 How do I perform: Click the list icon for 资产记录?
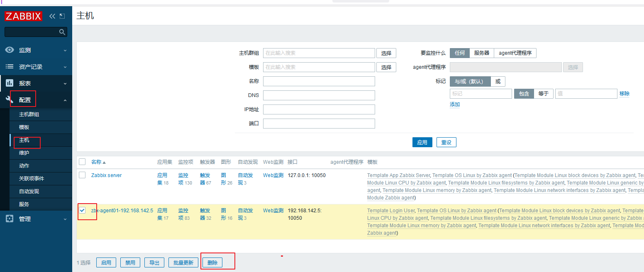point(10,67)
